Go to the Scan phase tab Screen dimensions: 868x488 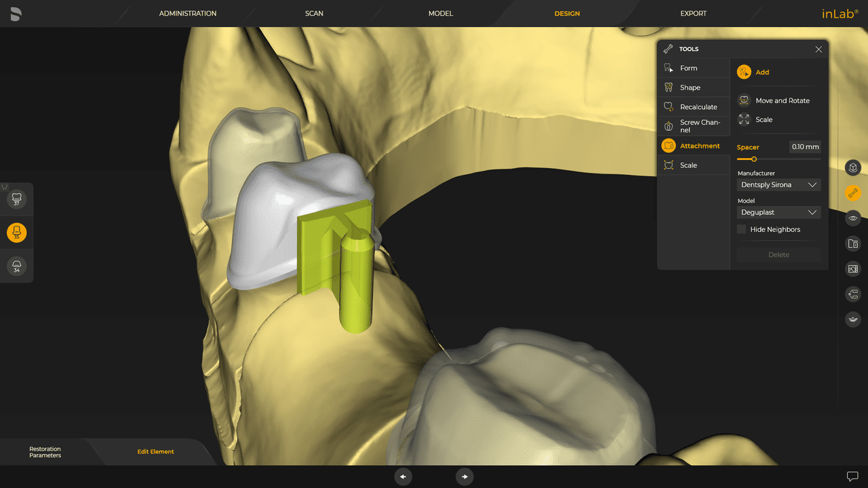coord(314,13)
